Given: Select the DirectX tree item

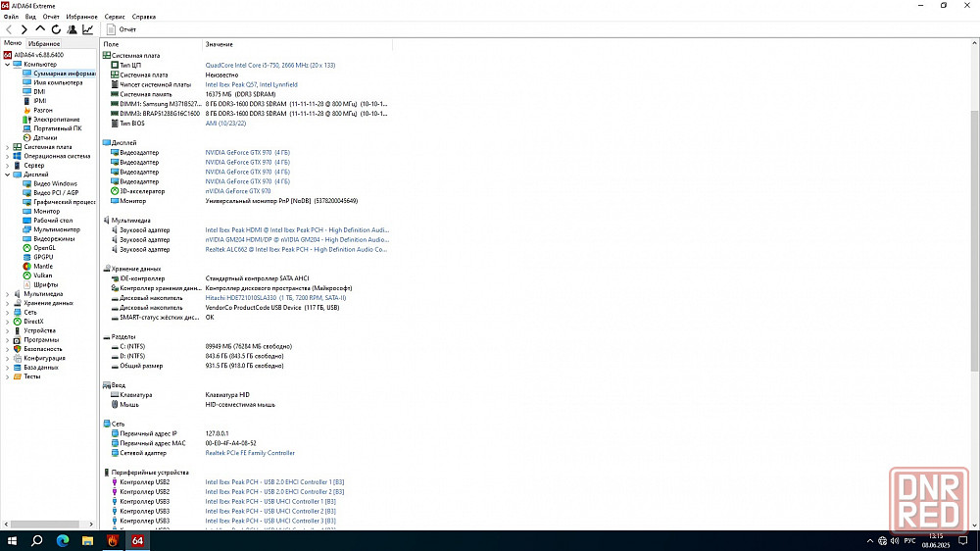Looking at the screenshot, I should 28,322.
